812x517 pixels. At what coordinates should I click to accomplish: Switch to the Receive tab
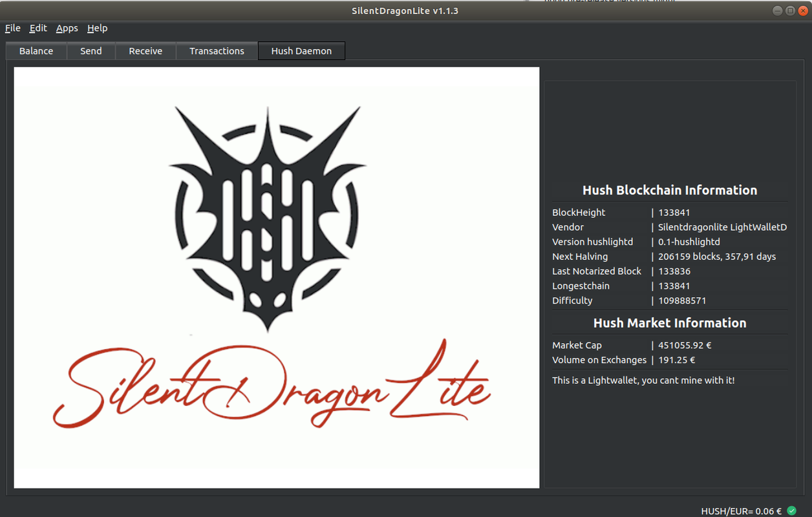(x=145, y=51)
